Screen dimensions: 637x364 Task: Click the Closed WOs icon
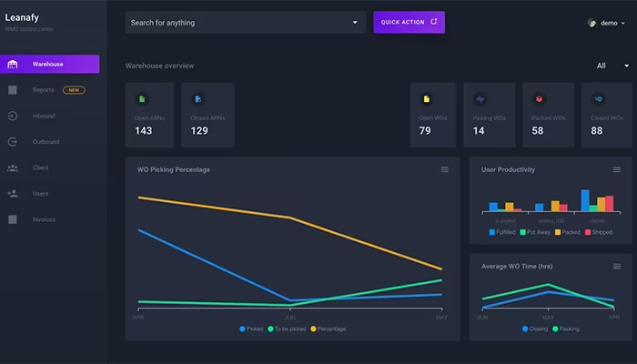(x=599, y=99)
